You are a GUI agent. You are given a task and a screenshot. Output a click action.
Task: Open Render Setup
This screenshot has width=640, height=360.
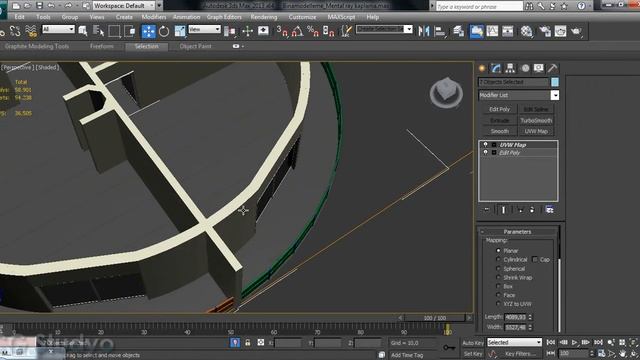click(544, 31)
